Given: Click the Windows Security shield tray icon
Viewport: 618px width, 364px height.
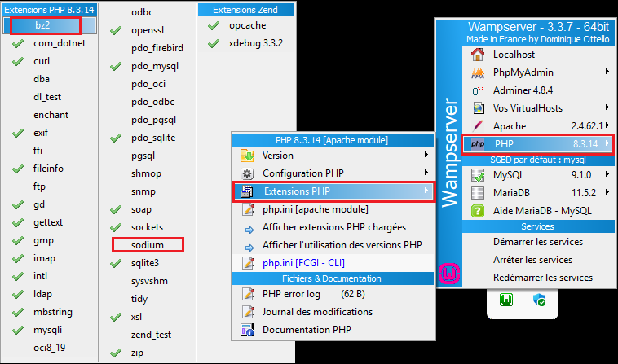Looking at the screenshot, I should tap(540, 300).
